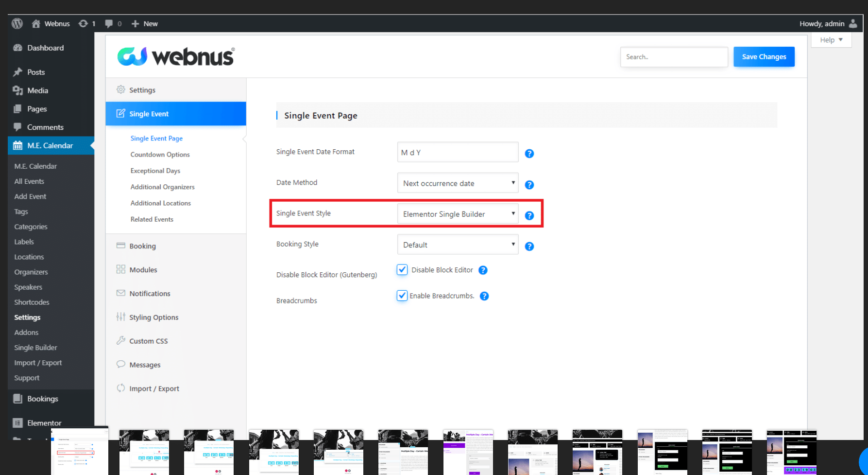Open the Booking Style dropdown

pos(457,244)
